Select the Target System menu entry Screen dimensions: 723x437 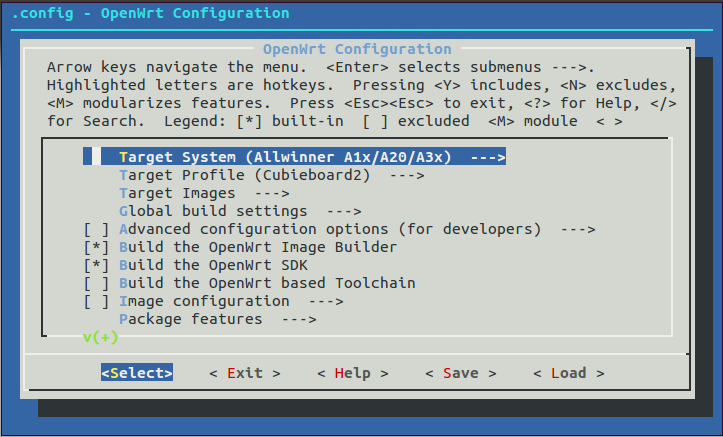(294, 157)
